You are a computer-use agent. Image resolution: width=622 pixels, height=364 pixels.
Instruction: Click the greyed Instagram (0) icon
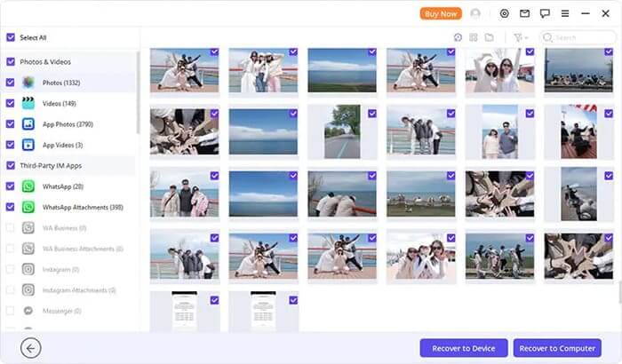coord(28,269)
